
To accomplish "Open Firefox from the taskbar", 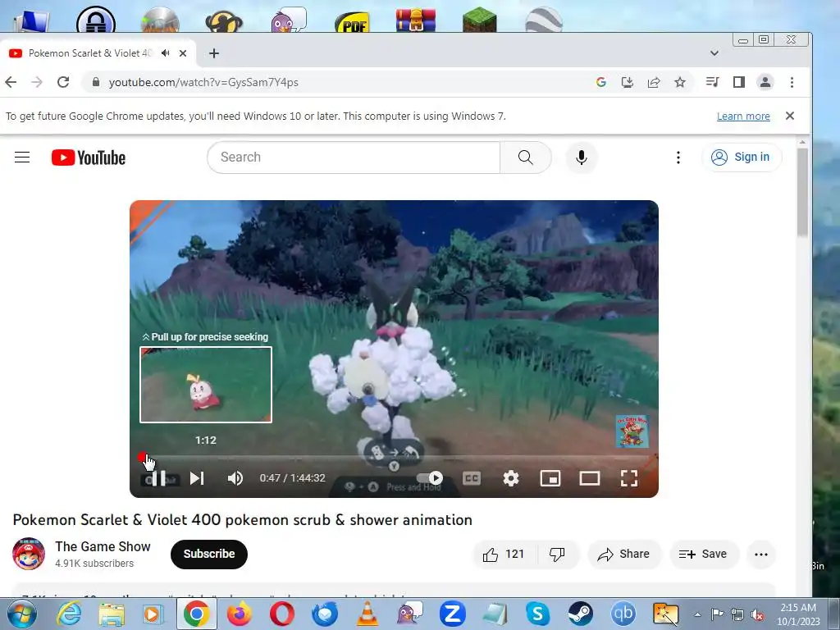I will click(x=240, y=614).
